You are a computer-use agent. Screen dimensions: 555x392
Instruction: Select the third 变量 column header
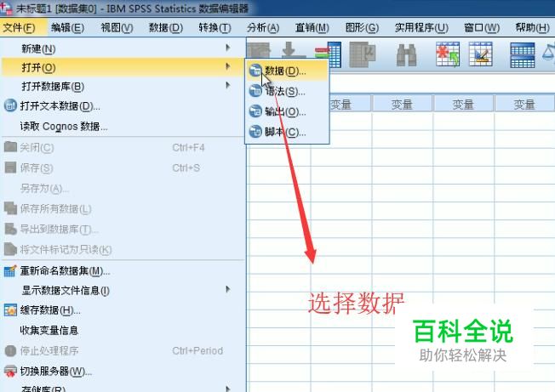[463, 105]
